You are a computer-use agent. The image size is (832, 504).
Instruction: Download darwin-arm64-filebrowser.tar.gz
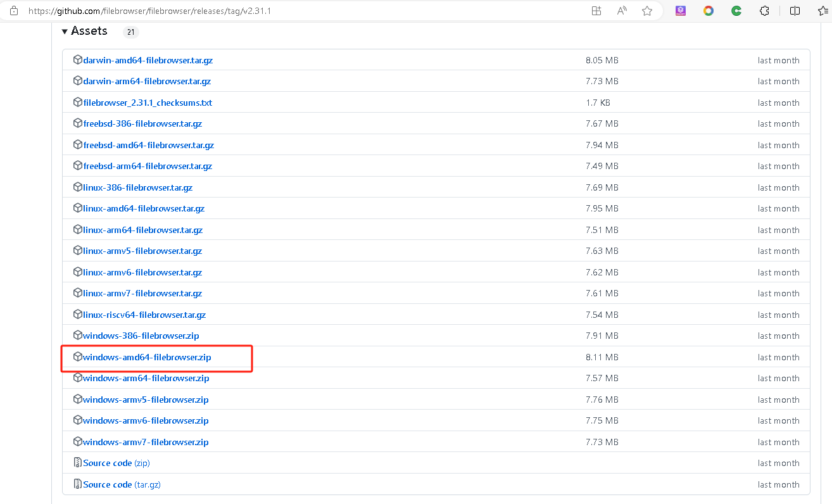tap(147, 81)
